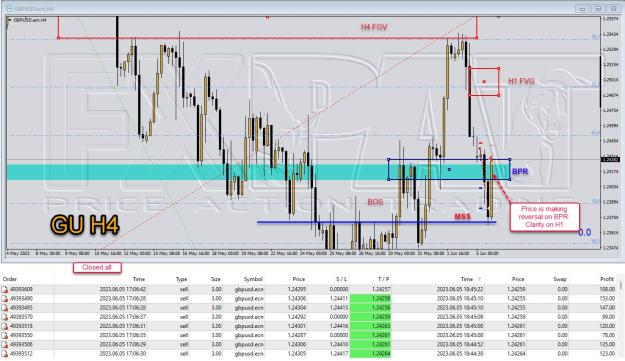
Task: Click open time 2023.06.05 17:06:37
Action: coord(122,317)
